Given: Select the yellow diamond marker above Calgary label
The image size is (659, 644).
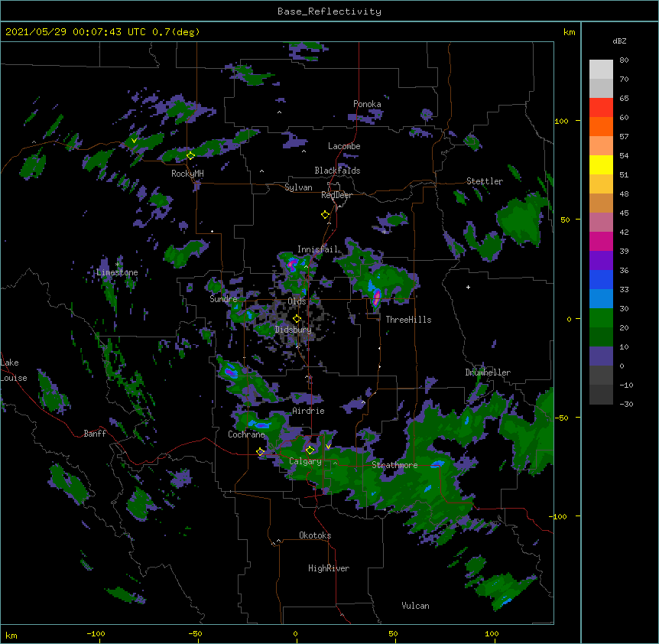Looking at the screenshot, I should click(x=310, y=450).
